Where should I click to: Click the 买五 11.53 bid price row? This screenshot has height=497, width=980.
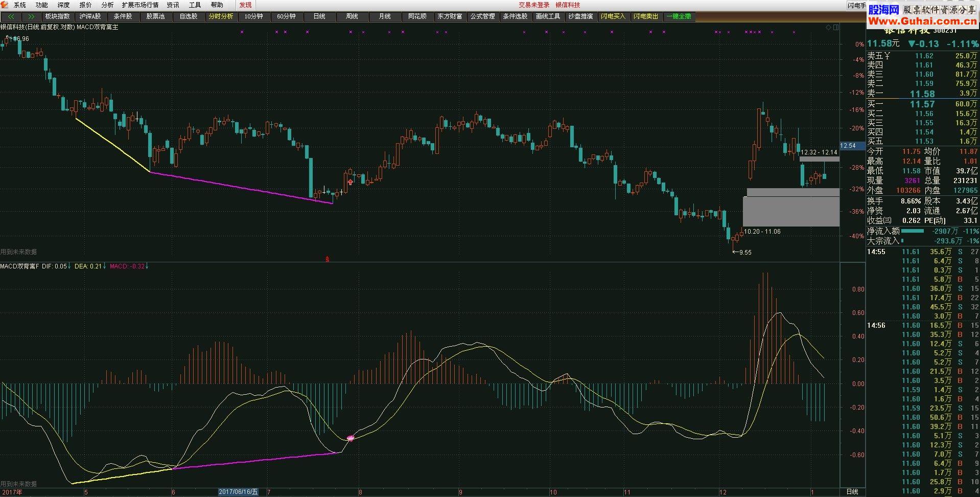pos(922,141)
